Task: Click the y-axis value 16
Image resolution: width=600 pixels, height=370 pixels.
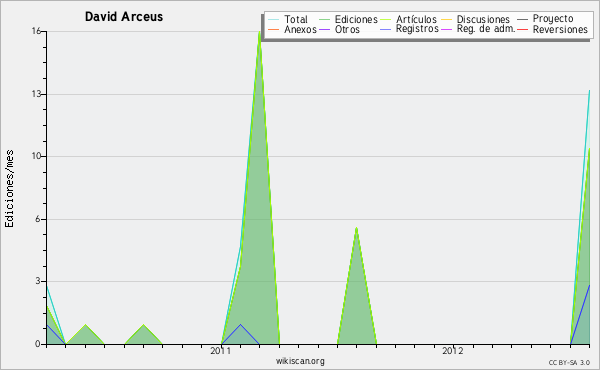Action: click(x=36, y=31)
